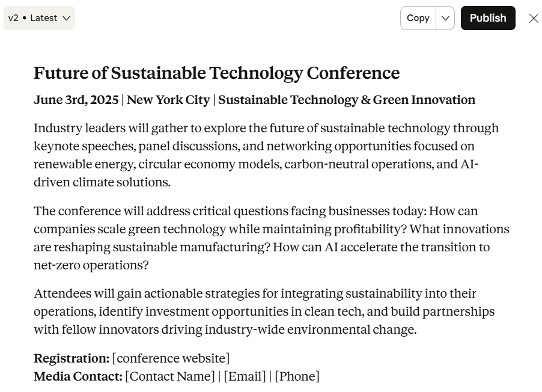Click the paragraph starting Attendees will gain
Screen dimensions: 542x392
click(x=264, y=311)
